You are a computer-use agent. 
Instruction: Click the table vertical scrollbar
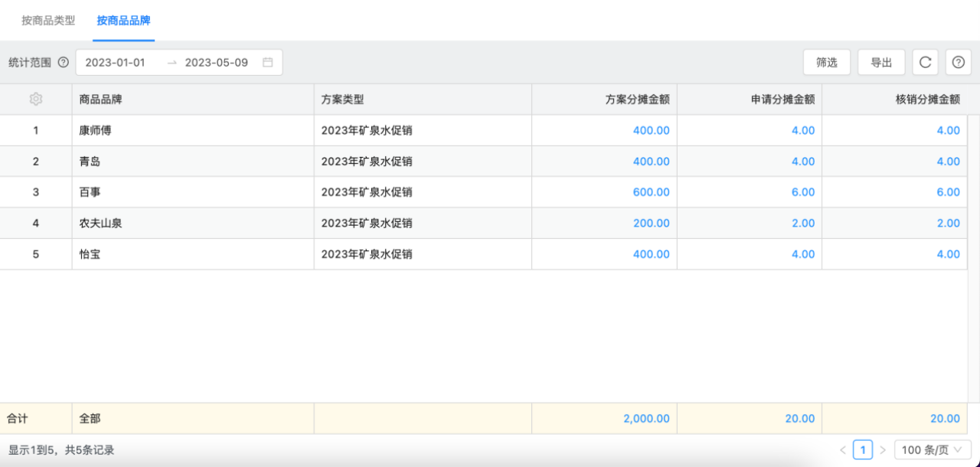(974, 259)
